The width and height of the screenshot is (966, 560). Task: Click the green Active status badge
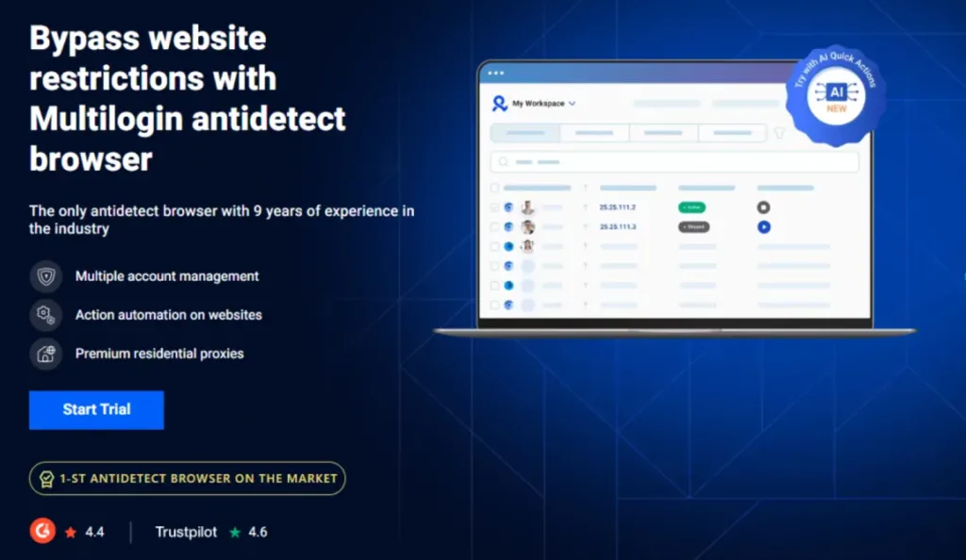click(x=691, y=207)
